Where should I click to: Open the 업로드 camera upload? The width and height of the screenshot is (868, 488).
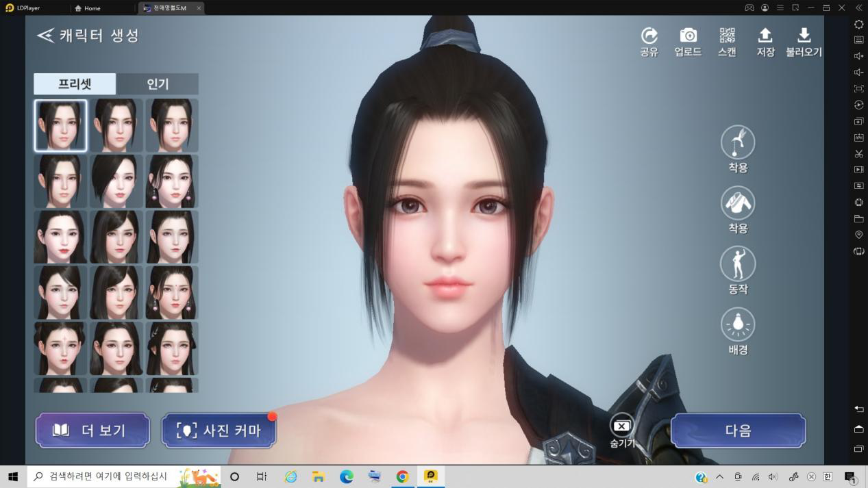(x=688, y=42)
